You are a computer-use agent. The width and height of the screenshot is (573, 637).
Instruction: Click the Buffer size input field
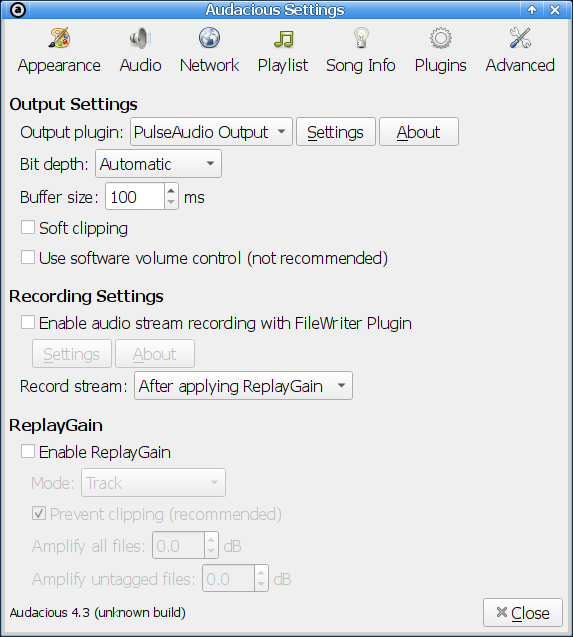135,197
